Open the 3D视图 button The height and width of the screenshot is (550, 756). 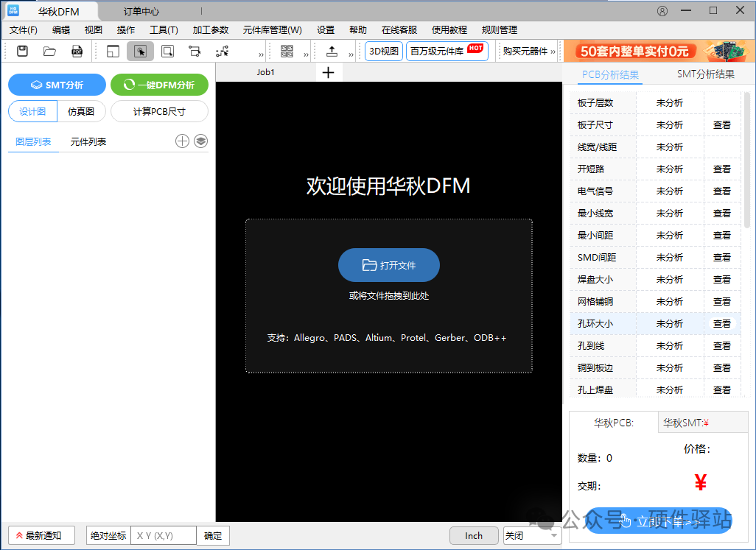[x=384, y=51]
